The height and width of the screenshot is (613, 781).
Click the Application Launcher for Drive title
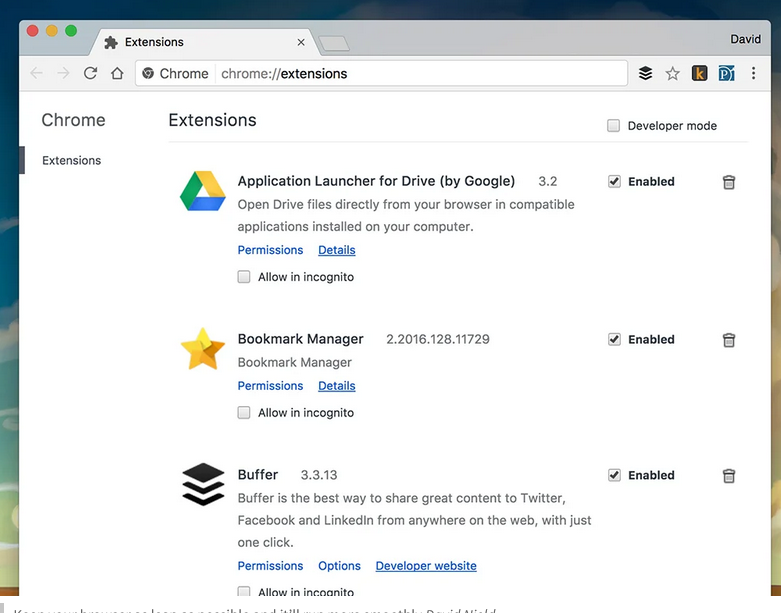tap(376, 181)
